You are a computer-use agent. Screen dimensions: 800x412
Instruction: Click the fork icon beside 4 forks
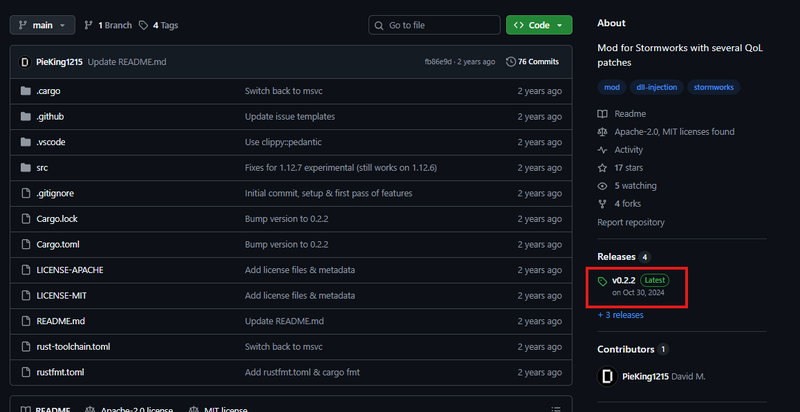click(x=603, y=203)
